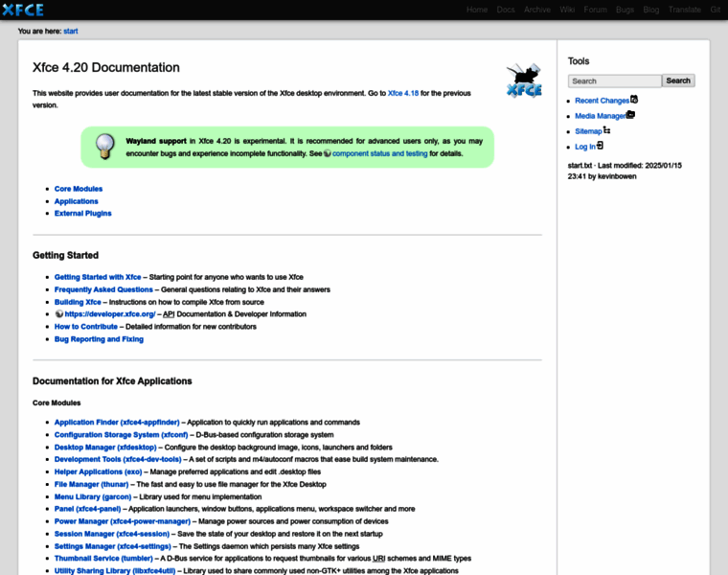
Task: Click the start.txt last modified text
Action: tap(625, 171)
